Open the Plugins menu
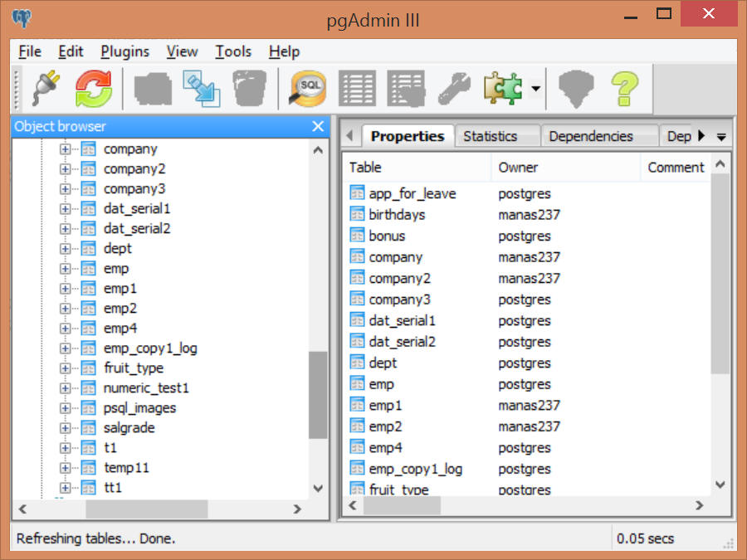Viewport: 747px width, 560px height. [x=124, y=51]
